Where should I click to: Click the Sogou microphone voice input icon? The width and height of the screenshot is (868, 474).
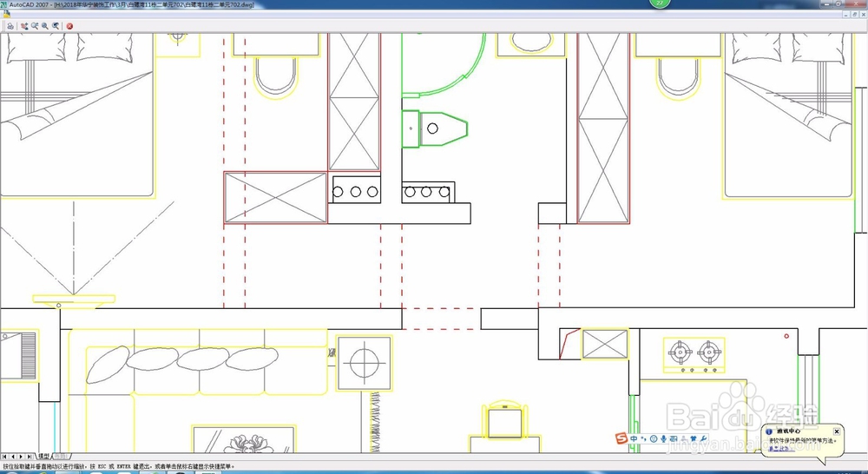coord(663,438)
